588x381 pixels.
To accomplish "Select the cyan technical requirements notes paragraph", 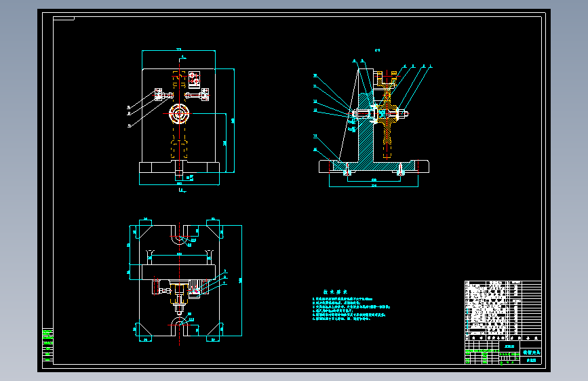I will [x=351, y=308].
